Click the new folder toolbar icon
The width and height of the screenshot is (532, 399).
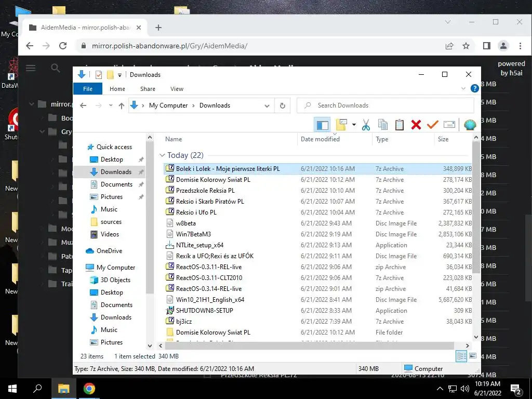coord(341,125)
